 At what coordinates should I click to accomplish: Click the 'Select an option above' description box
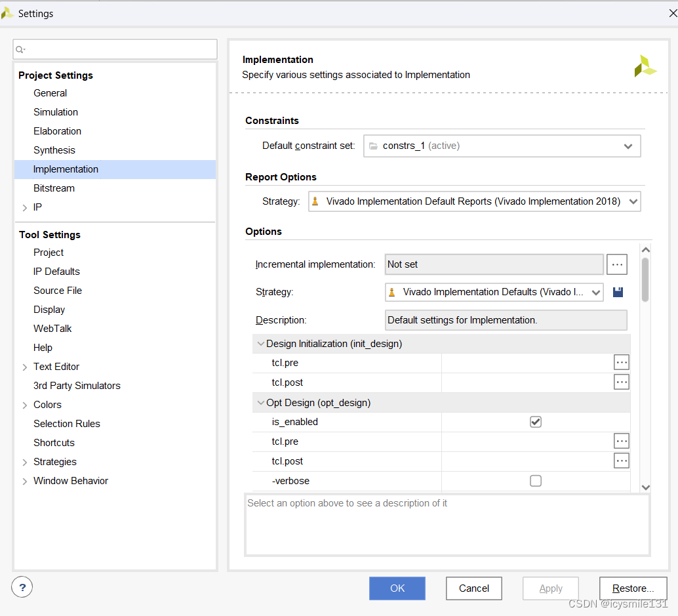(x=448, y=525)
